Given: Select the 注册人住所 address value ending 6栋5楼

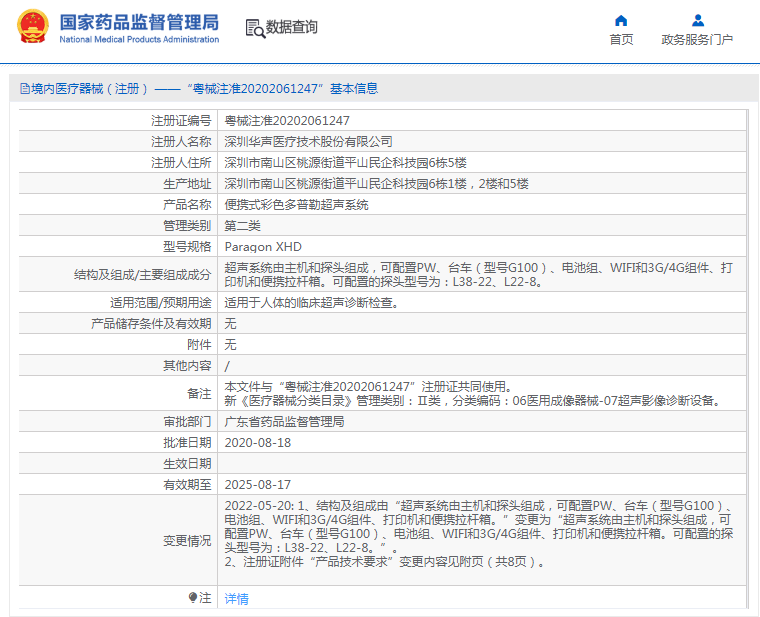Looking at the screenshot, I should click(345, 163).
